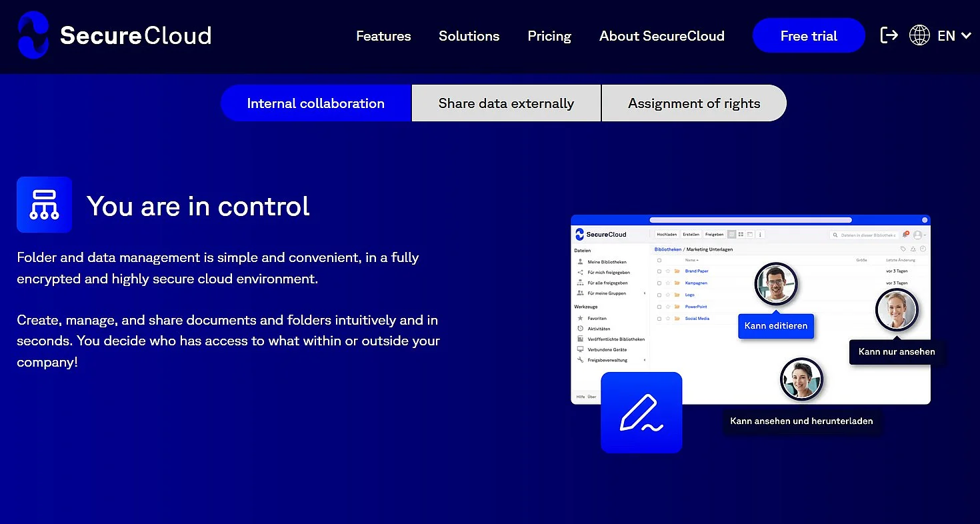Screen dimensions: 980x524
Task: Click the triangle recycle icon above file list
Action: (913, 249)
